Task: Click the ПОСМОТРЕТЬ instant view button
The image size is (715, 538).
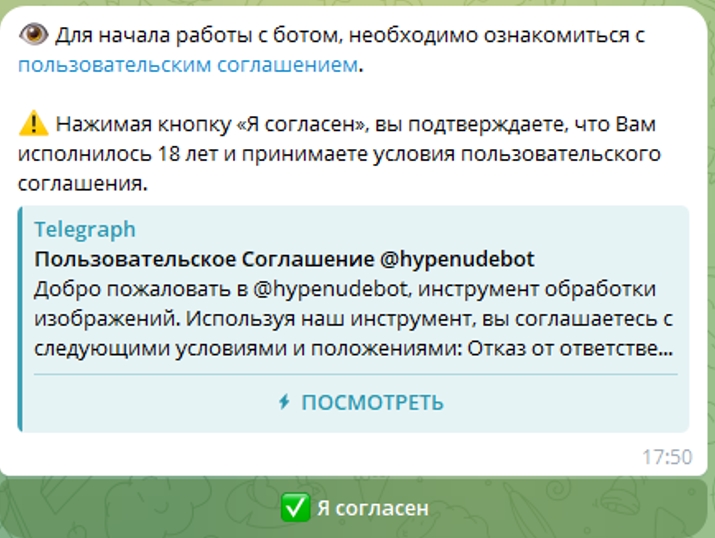Action: click(361, 403)
